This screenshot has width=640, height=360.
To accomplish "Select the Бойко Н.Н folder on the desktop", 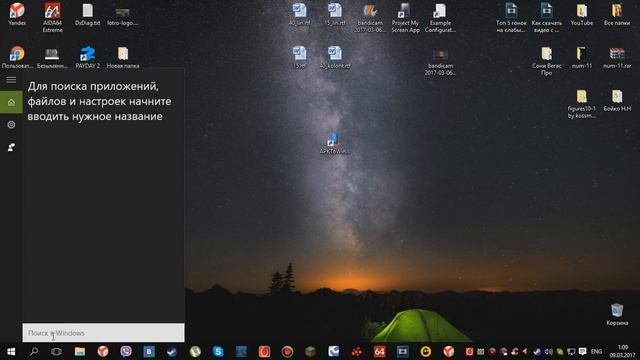I will 617,100.
